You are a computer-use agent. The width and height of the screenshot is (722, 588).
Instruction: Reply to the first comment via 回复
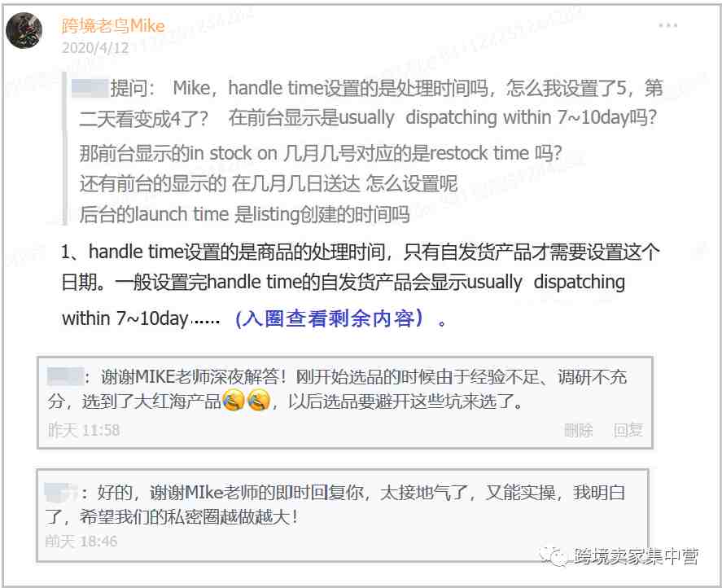tap(628, 430)
